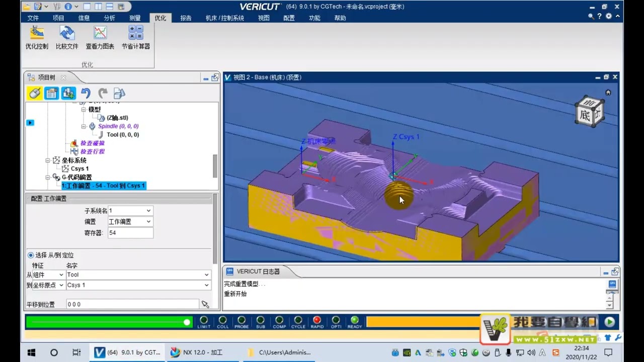Open the 偏置 type dropdown showing 工作偏置
644x362 pixels.
click(x=130, y=222)
